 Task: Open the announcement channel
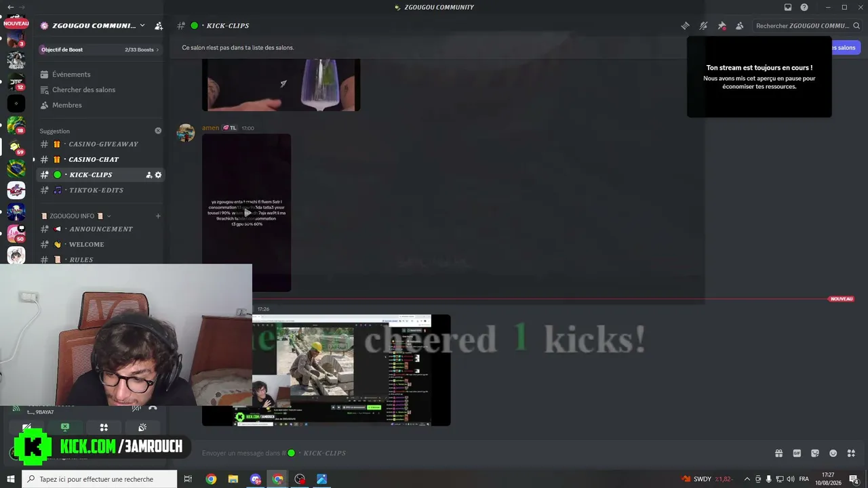(x=100, y=229)
